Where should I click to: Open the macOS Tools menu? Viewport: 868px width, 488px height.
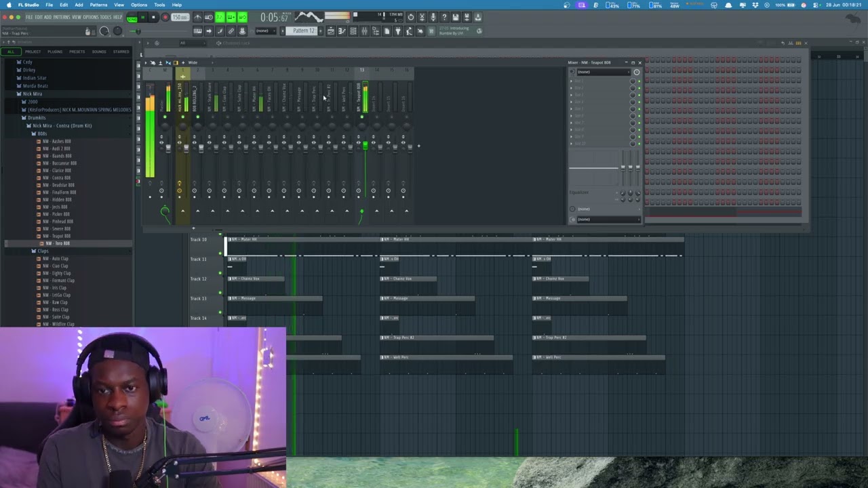coord(159,5)
